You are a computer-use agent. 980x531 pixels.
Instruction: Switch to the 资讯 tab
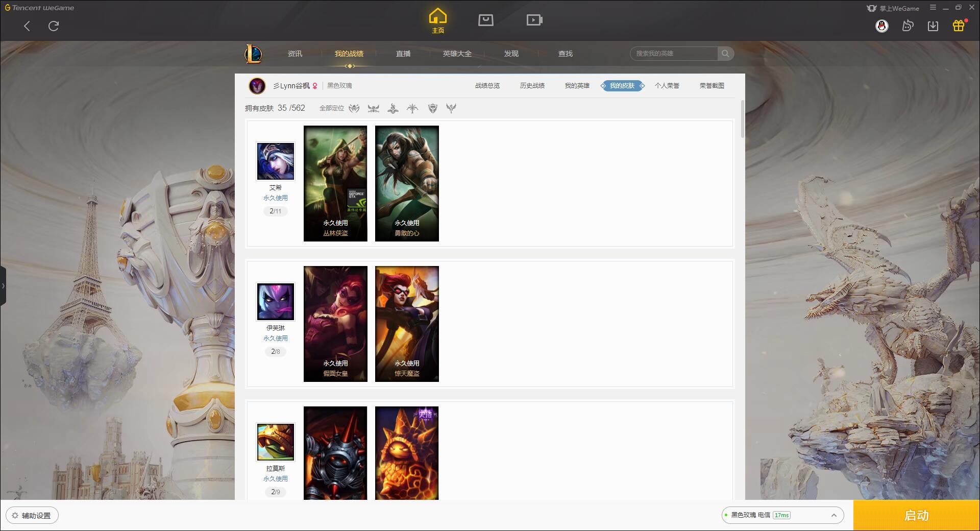tap(295, 54)
